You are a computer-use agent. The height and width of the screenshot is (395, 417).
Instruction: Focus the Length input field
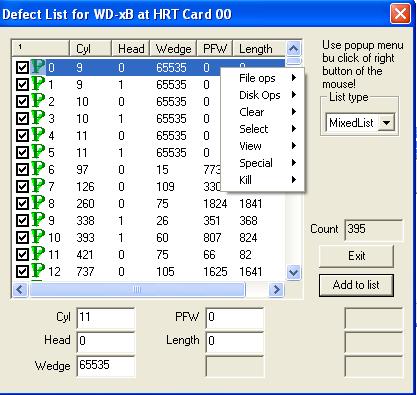click(x=235, y=342)
